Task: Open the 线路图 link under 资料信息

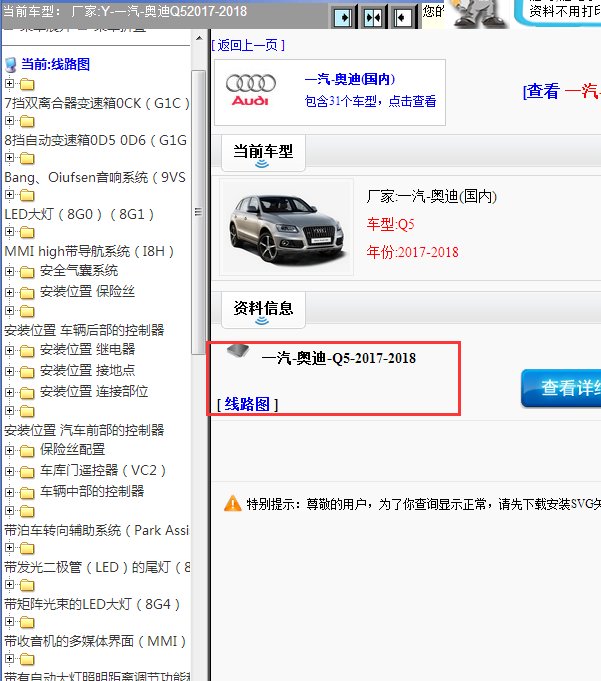Action: point(247,404)
